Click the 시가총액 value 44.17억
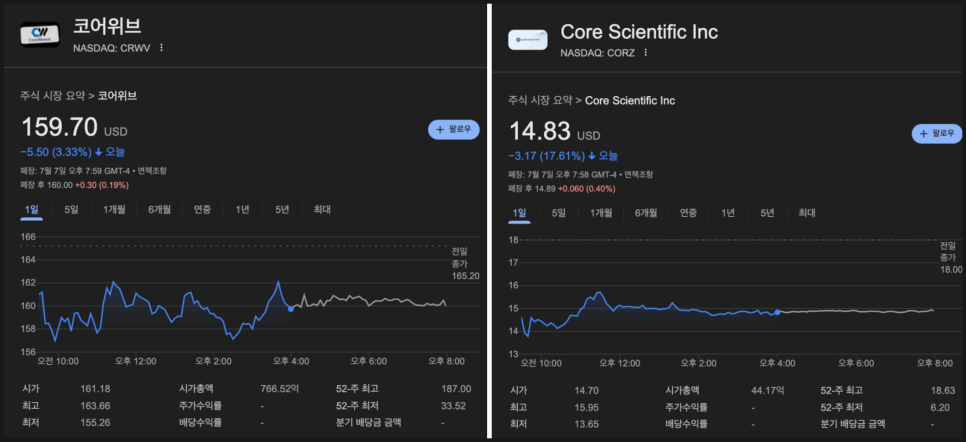This screenshot has height=442, width=966. (x=768, y=390)
